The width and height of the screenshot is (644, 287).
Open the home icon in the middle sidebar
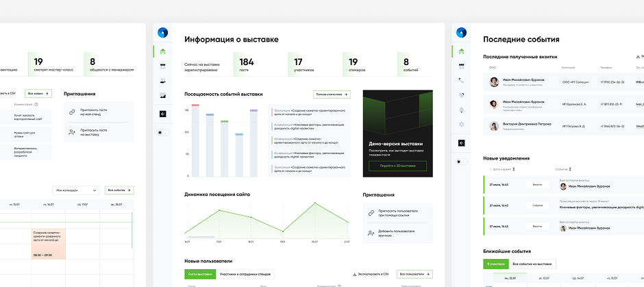(162, 51)
